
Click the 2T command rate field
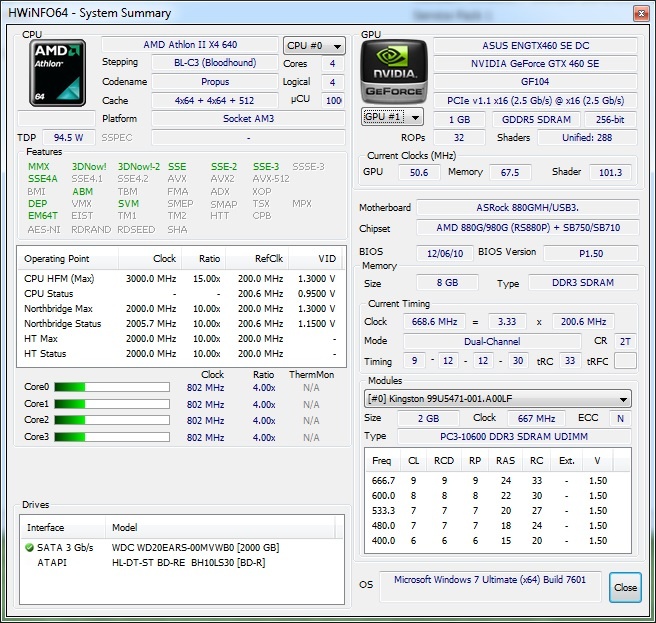tap(625, 341)
